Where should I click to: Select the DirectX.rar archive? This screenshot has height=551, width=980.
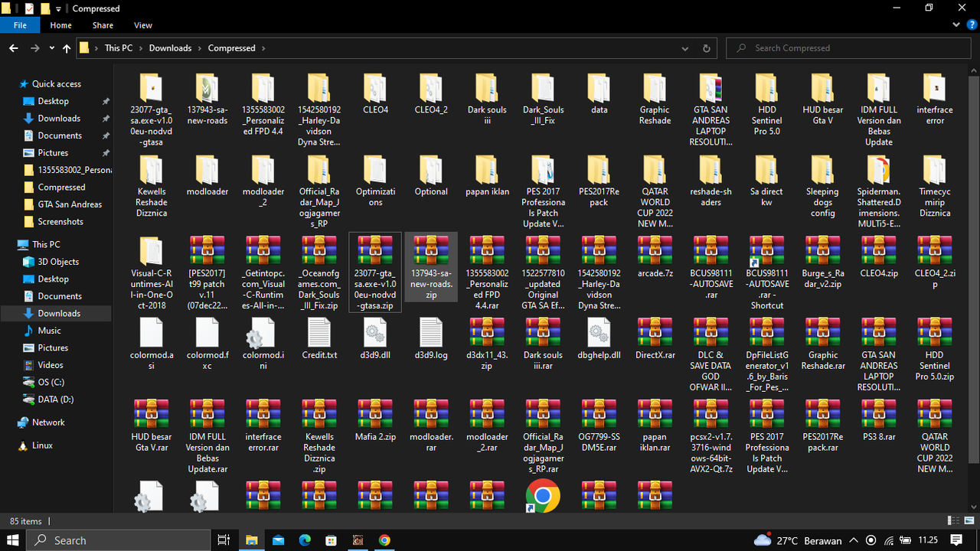point(655,340)
